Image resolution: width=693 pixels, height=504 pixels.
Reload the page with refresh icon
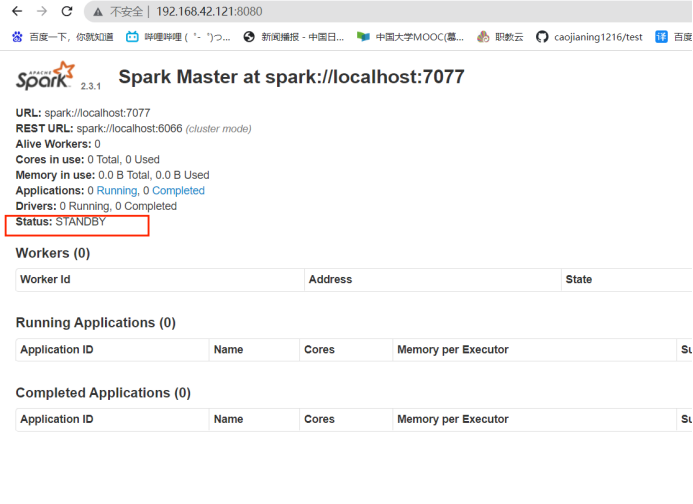tap(67, 11)
